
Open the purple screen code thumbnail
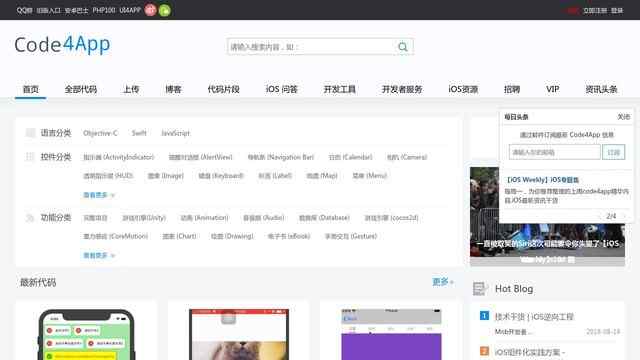click(391, 335)
